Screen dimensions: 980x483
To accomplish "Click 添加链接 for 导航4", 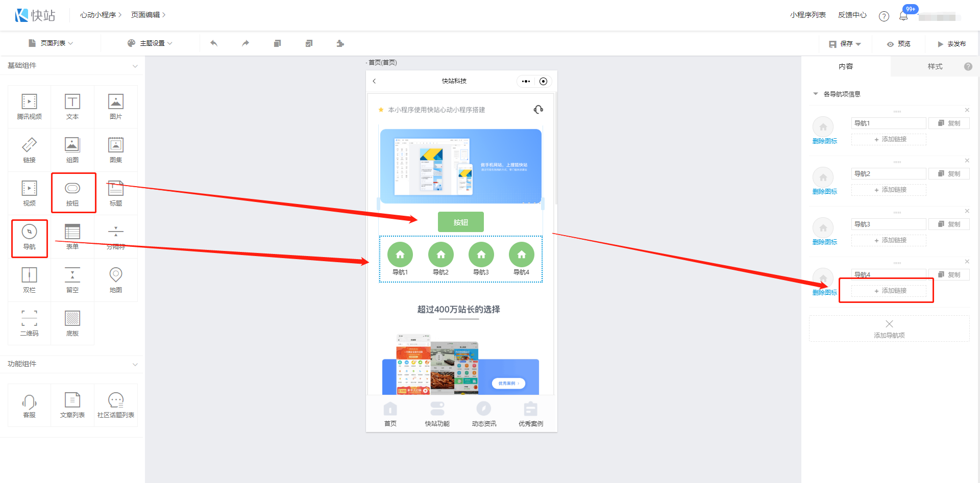I will [x=889, y=291].
